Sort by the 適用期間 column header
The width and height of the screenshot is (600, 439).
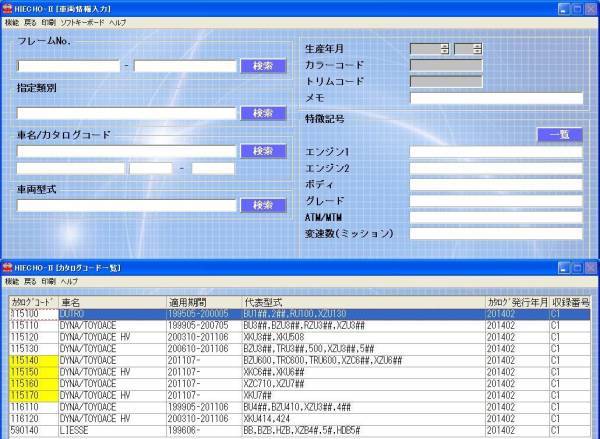pyautogui.click(x=204, y=302)
